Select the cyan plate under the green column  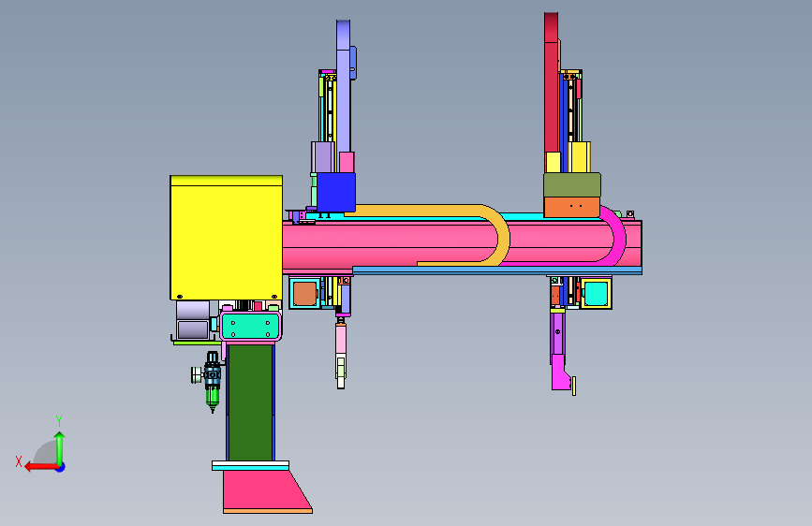251,467
